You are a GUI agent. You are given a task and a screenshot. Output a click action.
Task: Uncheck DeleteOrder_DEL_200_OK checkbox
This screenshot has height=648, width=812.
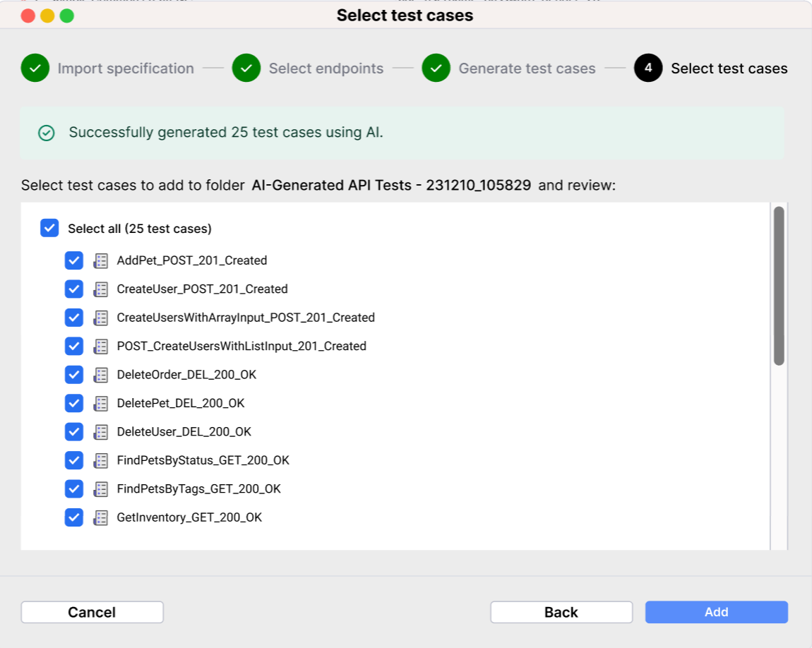coord(74,374)
